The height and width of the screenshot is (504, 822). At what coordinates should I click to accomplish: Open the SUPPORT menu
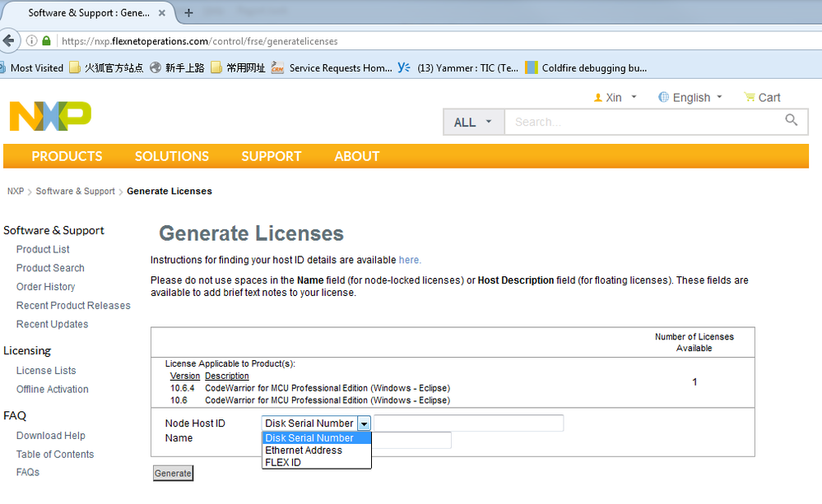271,156
